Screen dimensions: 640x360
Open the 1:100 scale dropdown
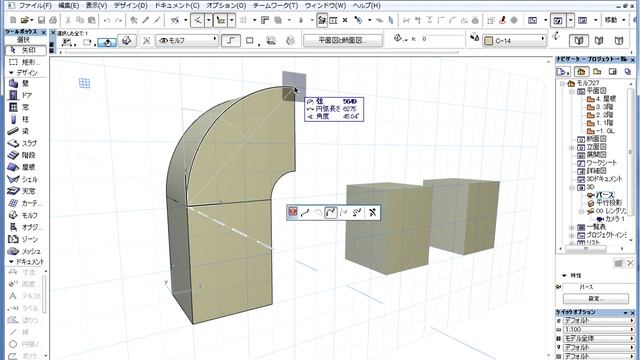(x=599, y=330)
